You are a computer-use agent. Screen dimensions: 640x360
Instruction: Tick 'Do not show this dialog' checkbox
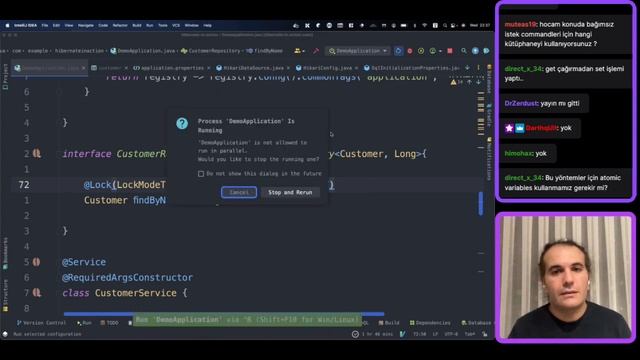point(201,174)
